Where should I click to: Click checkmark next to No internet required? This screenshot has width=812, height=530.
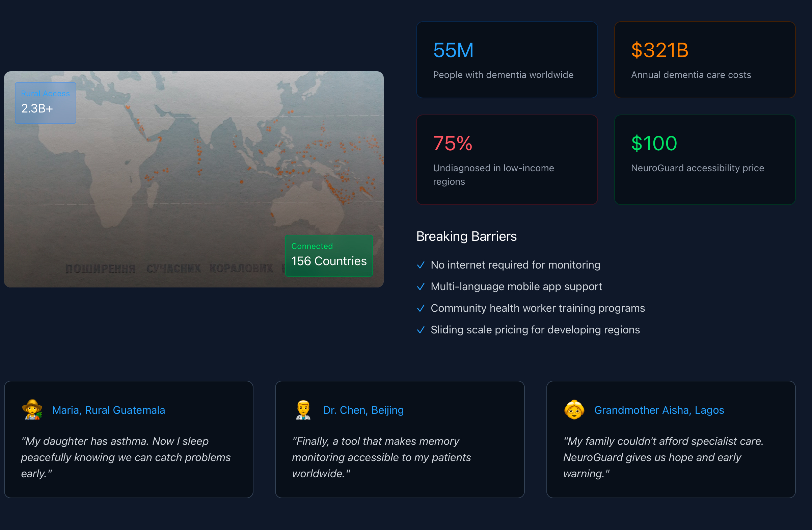(421, 265)
